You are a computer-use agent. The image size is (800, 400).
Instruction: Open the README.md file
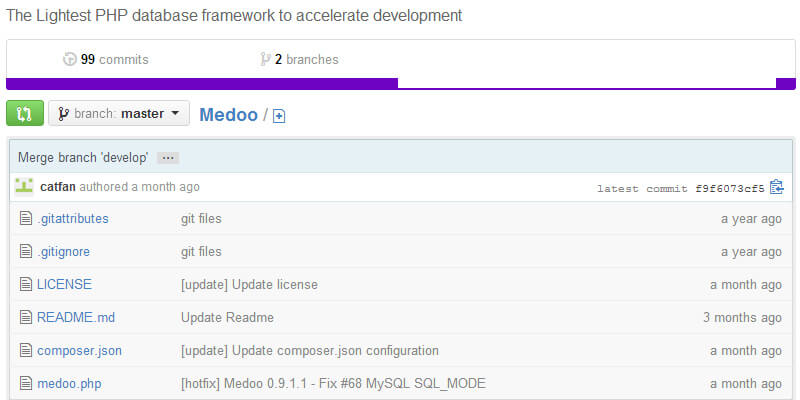click(x=76, y=317)
